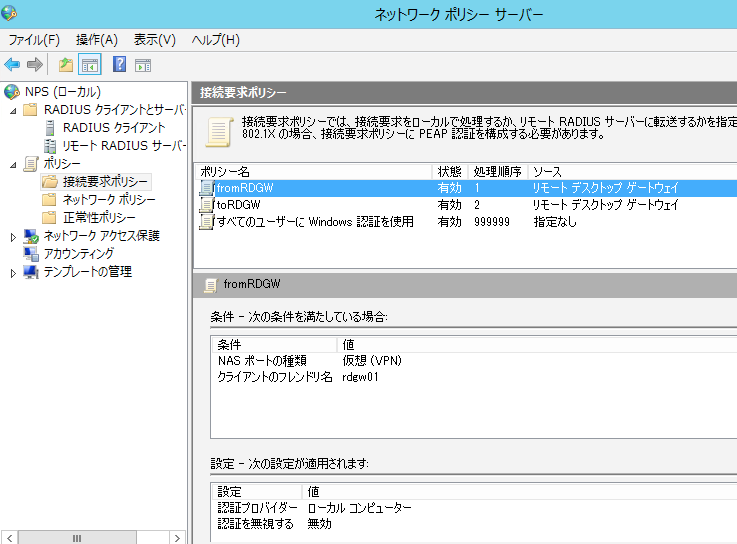Click 条件 column header in conditions table

tap(274, 345)
